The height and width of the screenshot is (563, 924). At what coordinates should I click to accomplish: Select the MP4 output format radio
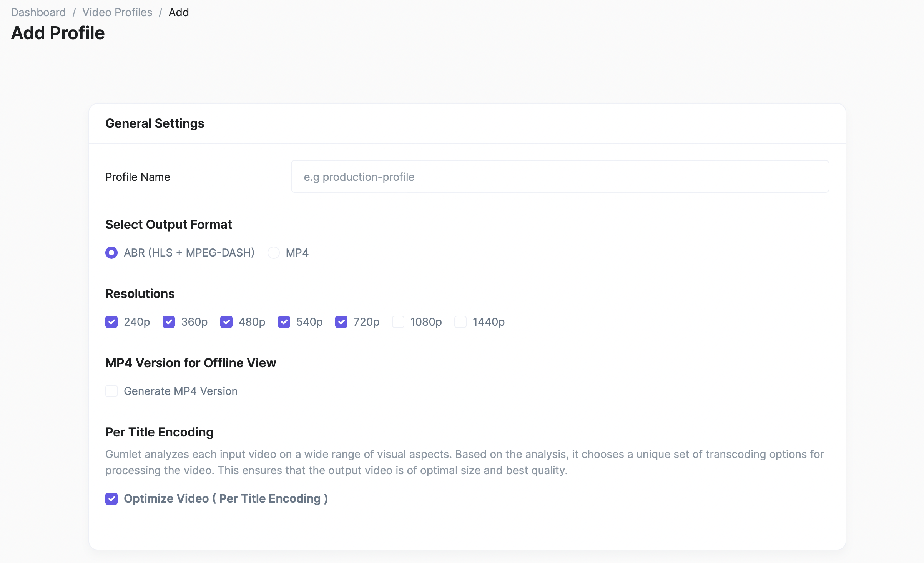(274, 253)
